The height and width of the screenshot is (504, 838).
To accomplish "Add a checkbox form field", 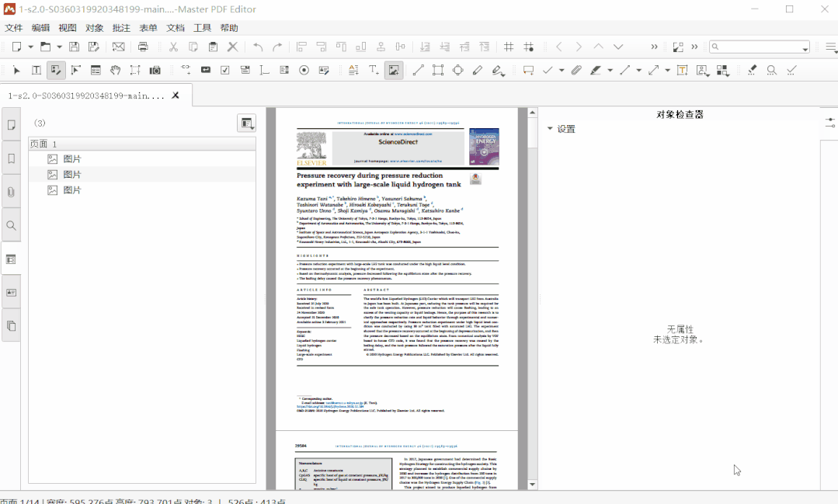I will [x=225, y=70].
